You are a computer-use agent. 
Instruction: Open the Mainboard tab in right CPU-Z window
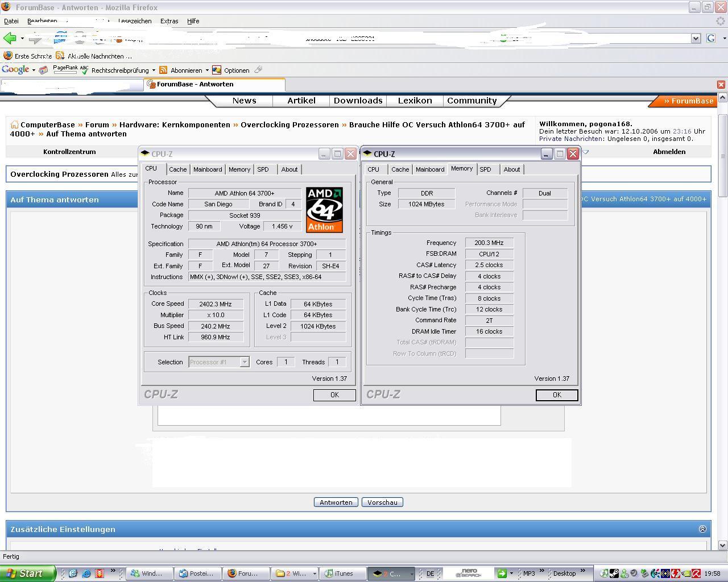(430, 169)
